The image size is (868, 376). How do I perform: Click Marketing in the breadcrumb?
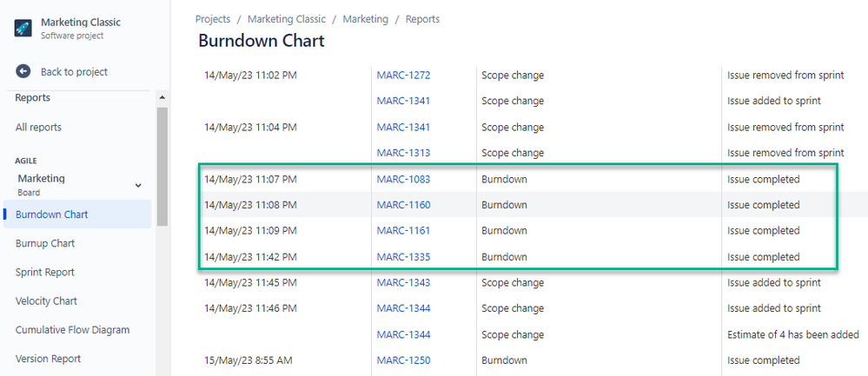click(365, 19)
